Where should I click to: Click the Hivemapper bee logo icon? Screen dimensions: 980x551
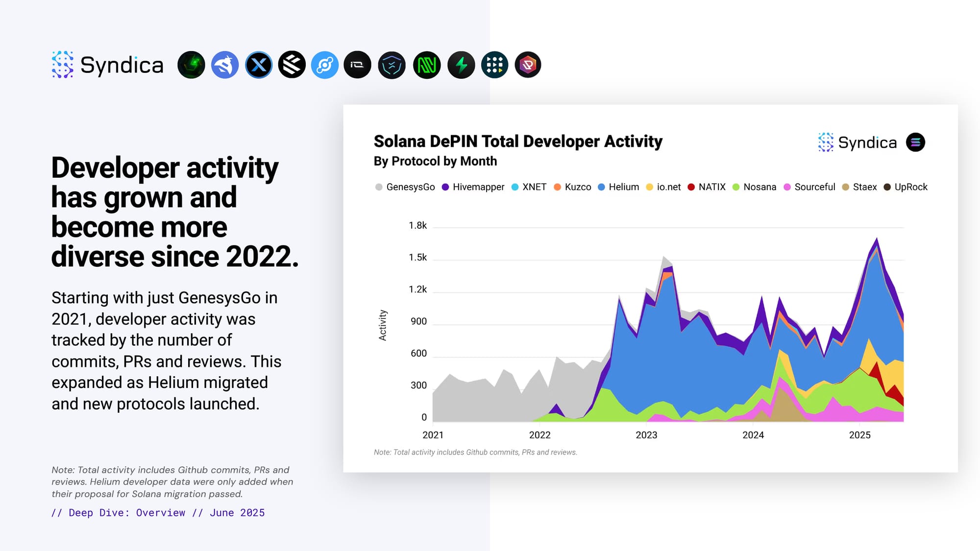click(x=225, y=65)
